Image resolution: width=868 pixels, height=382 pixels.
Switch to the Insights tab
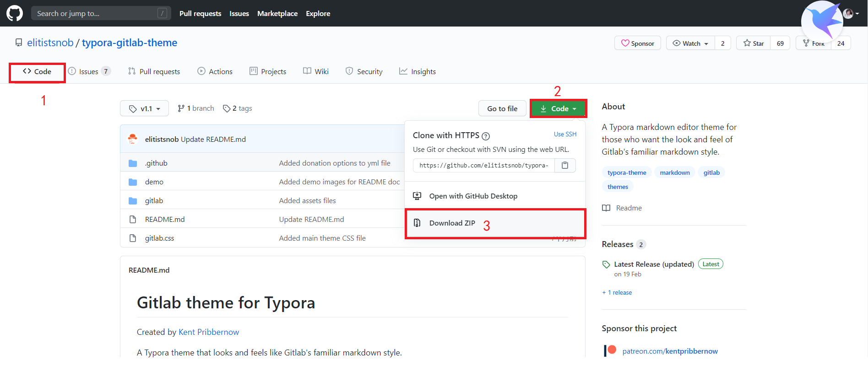[x=418, y=71]
